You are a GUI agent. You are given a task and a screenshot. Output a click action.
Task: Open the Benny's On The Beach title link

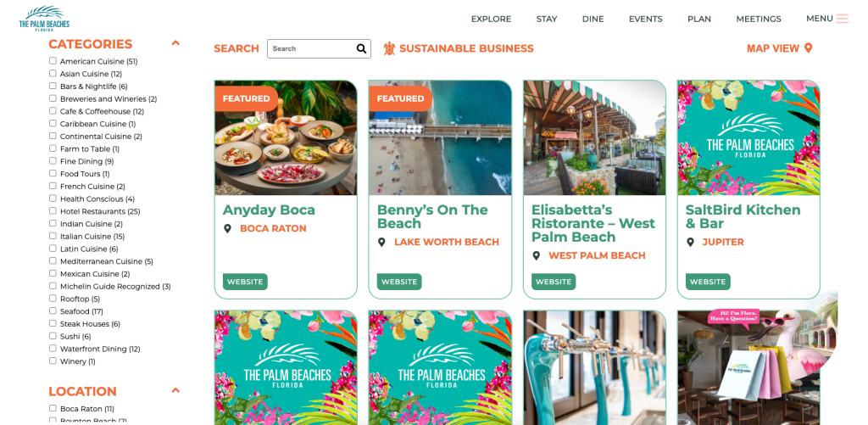[x=432, y=216]
